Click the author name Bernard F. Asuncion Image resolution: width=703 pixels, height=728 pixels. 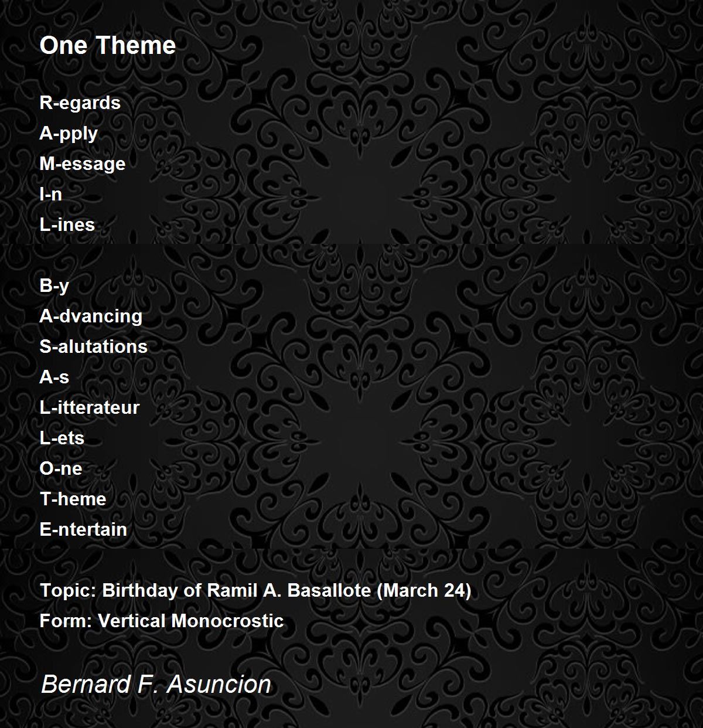point(156,684)
